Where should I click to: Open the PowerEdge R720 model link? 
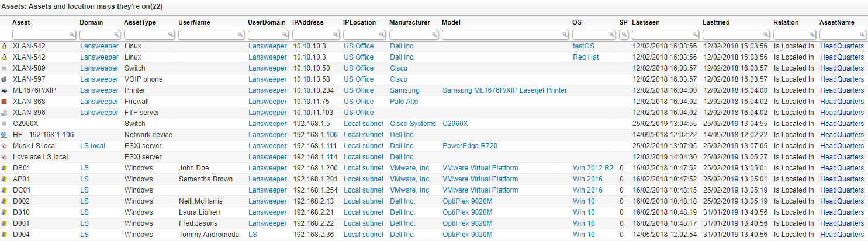pos(470,146)
